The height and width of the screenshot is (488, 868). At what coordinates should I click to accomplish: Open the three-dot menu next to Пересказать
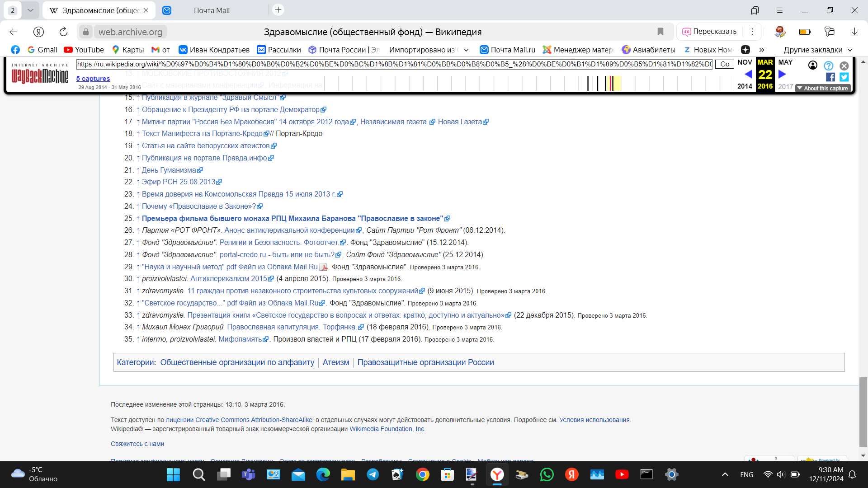click(x=752, y=32)
